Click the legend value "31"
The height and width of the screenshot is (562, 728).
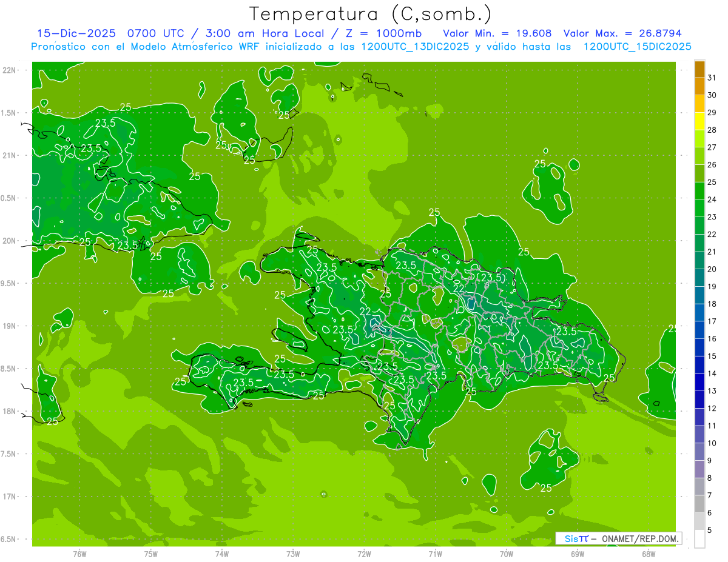(712, 78)
